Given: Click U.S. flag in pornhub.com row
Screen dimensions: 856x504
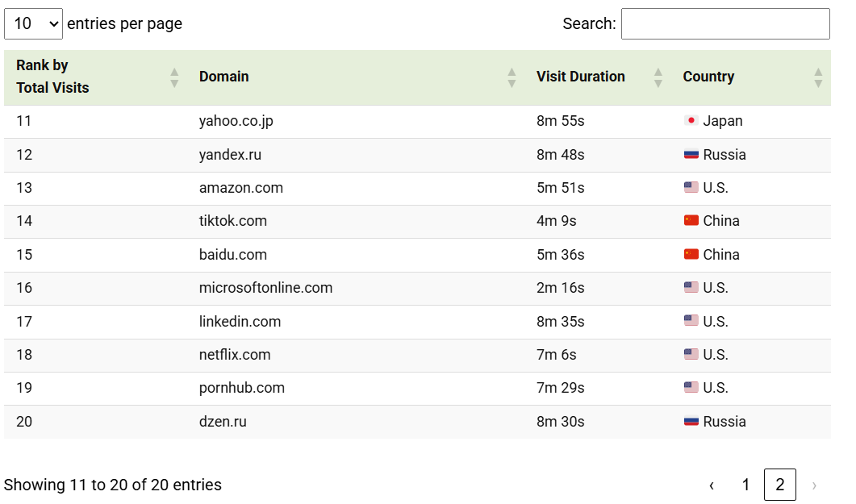Looking at the screenshot, I should point(691,388).
